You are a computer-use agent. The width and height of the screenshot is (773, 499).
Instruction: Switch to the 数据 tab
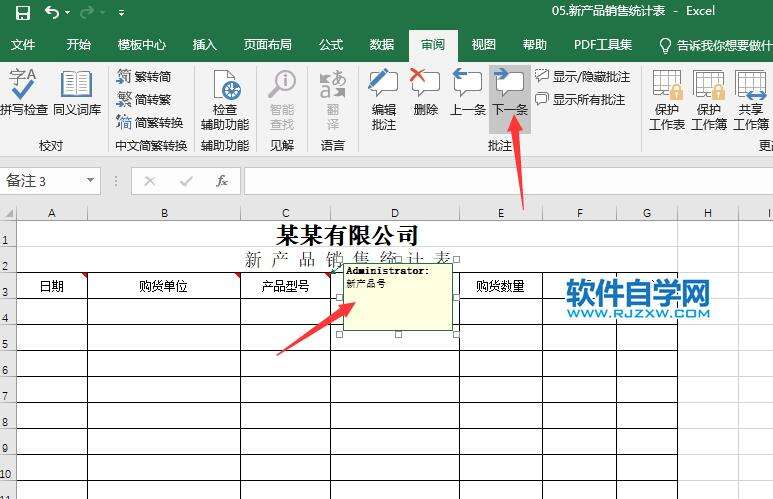pyautogui.click(x=382, y=45)
